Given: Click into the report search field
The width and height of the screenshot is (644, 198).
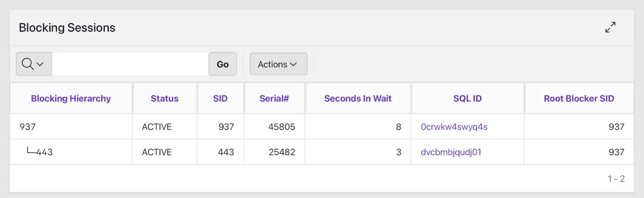Looking at the screenshot, I should pos(130,64).
